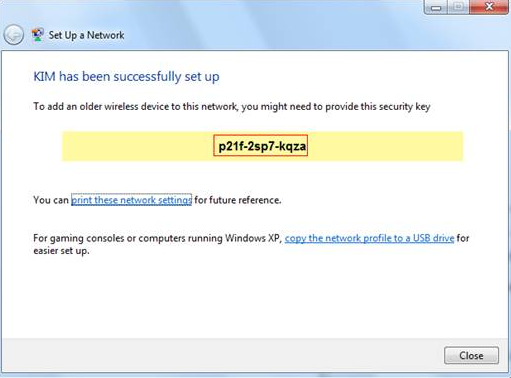Screen dimensions: 511x378
Task: Click the heading KIM has been successfully set up
Action: coord(126,76)
